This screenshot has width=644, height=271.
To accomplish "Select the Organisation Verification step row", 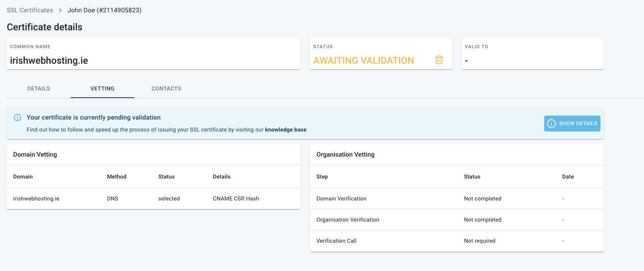I will [x=348, y=220].
